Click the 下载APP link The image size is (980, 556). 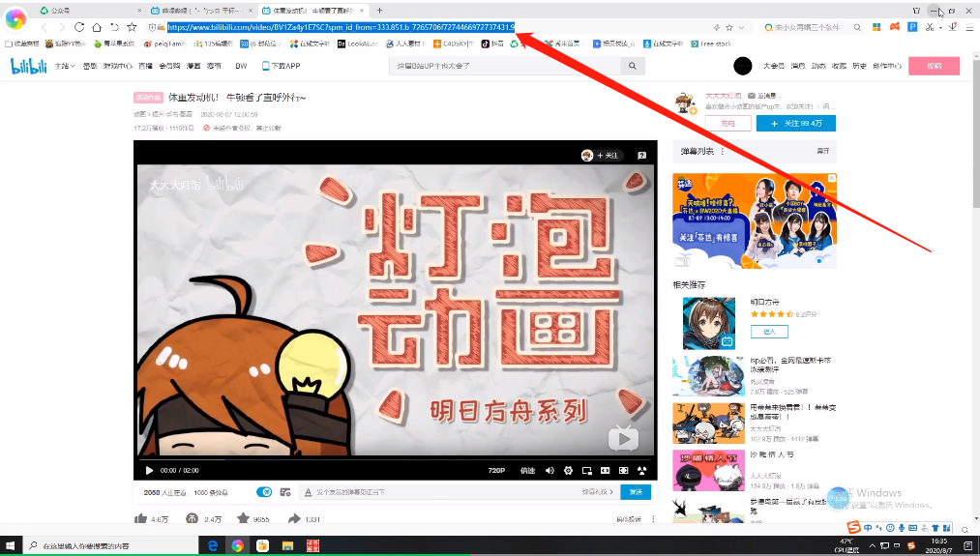[x=281, y=66]
